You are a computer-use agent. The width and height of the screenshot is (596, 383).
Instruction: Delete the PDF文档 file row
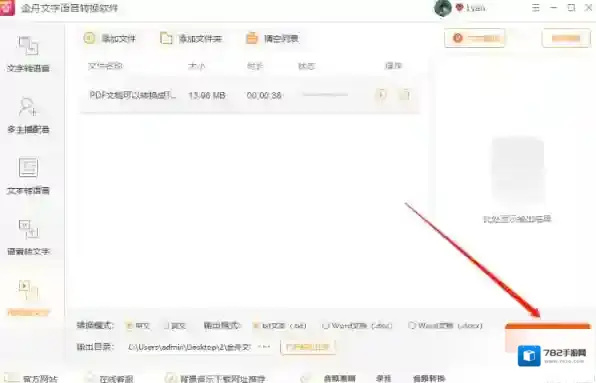(404, 95)
